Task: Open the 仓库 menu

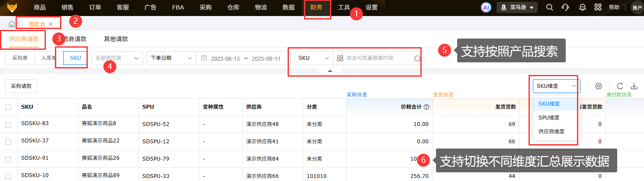Action: point(233,7)
